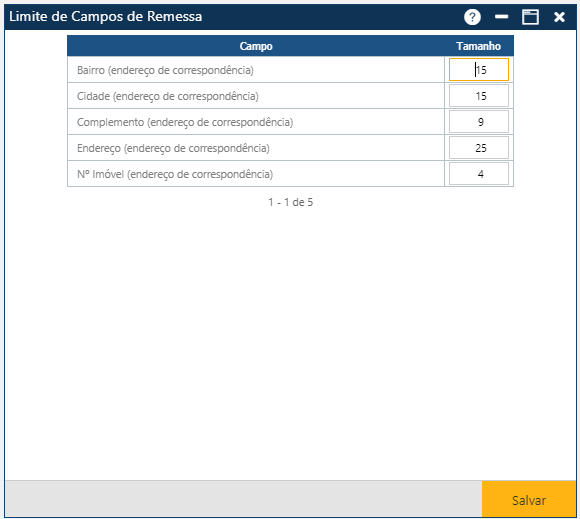
Task: Select the Endereço (endereço de correspondência) row text
Action: point(173,148)
